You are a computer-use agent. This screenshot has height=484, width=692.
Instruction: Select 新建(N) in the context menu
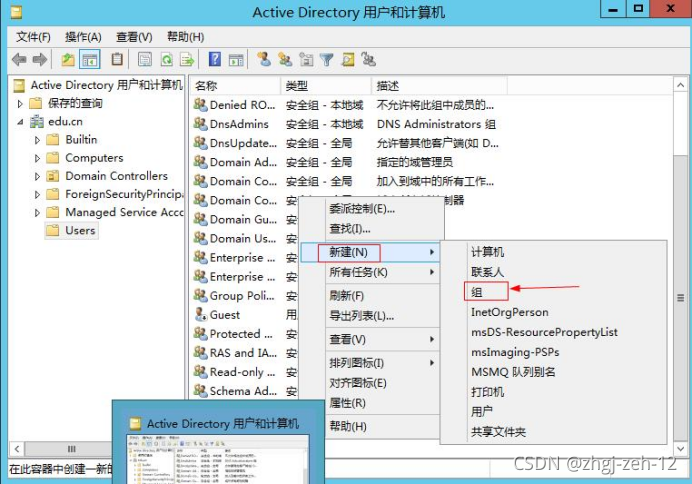(370, 252)
